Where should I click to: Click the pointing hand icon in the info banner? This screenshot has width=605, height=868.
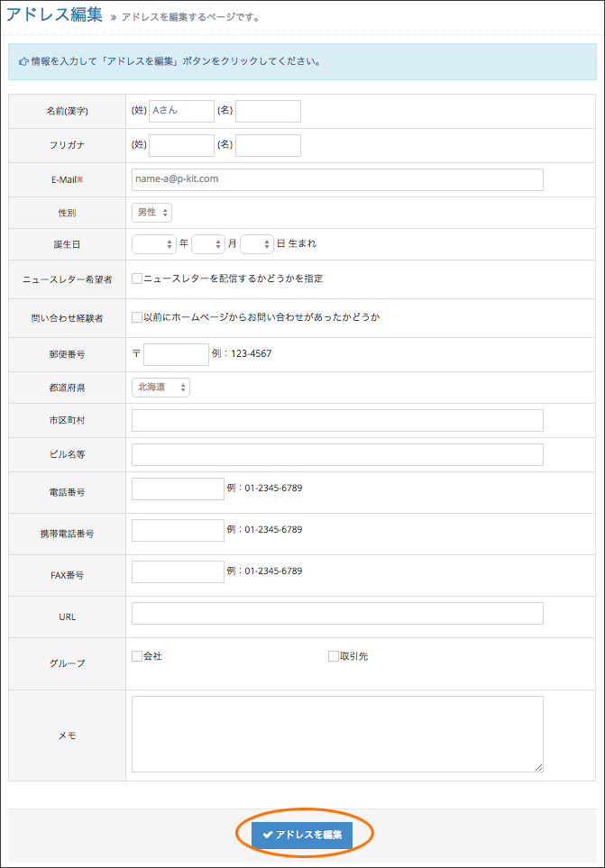point(23,61)
